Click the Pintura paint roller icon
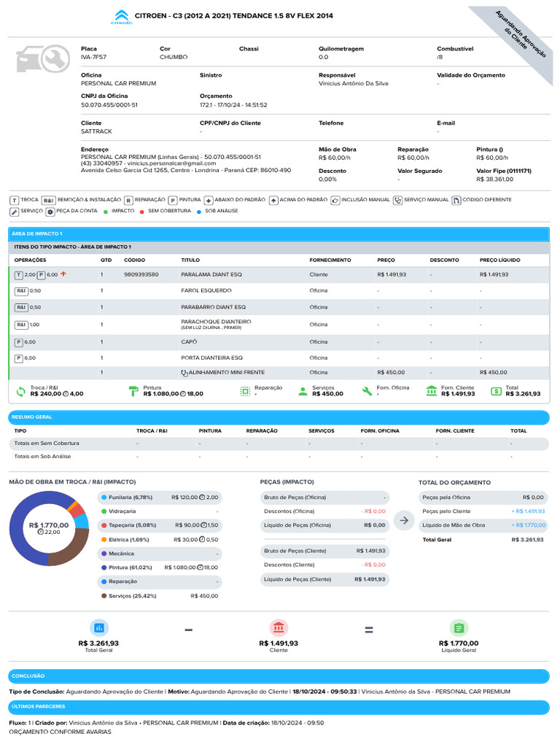 (x=133, y=391)
